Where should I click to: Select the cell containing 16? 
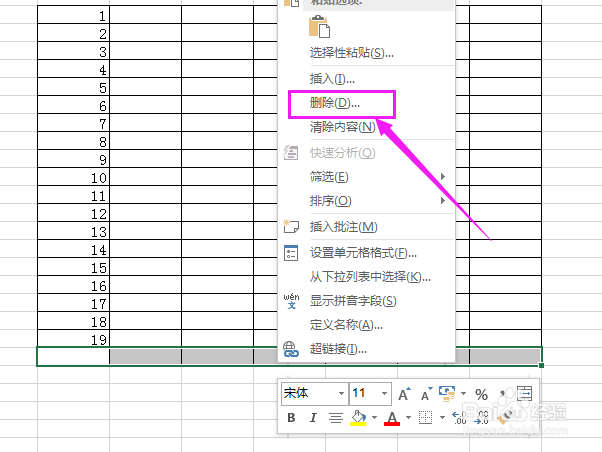[73, 285]
